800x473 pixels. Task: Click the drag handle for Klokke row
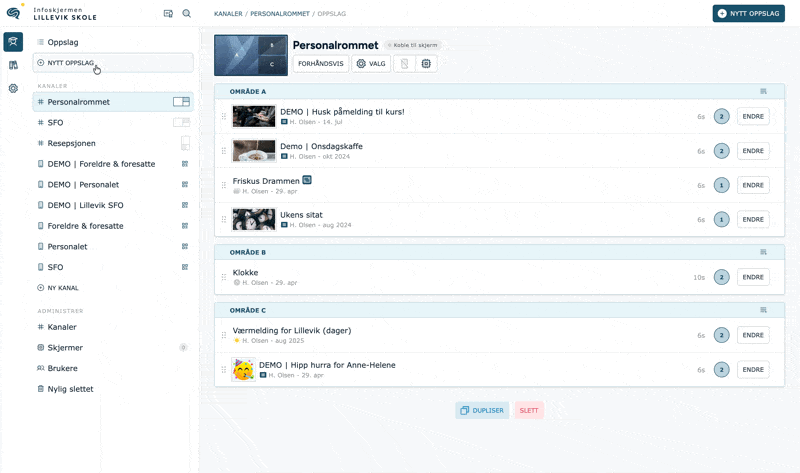(223, 277)
